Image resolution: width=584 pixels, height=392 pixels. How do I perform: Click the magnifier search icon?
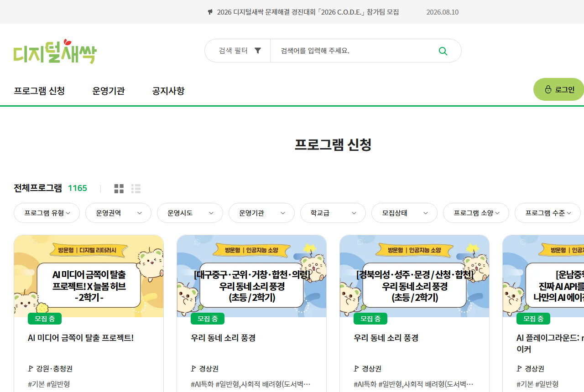(x=443, y=51)
